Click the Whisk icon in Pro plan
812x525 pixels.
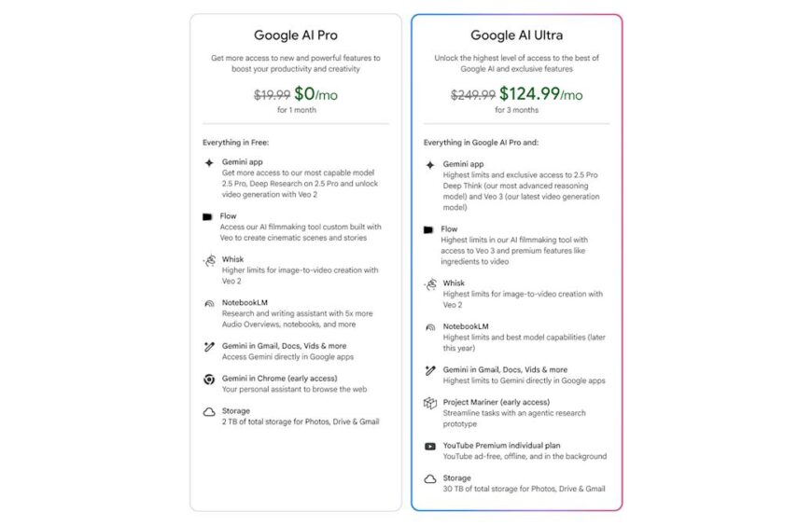coord(209,260)
